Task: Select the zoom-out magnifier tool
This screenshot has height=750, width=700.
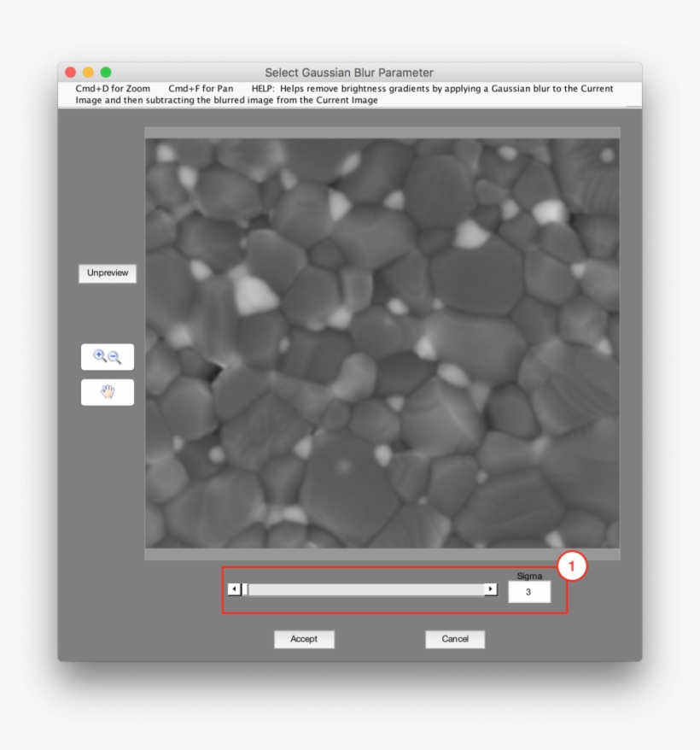Action: point(114,357)
